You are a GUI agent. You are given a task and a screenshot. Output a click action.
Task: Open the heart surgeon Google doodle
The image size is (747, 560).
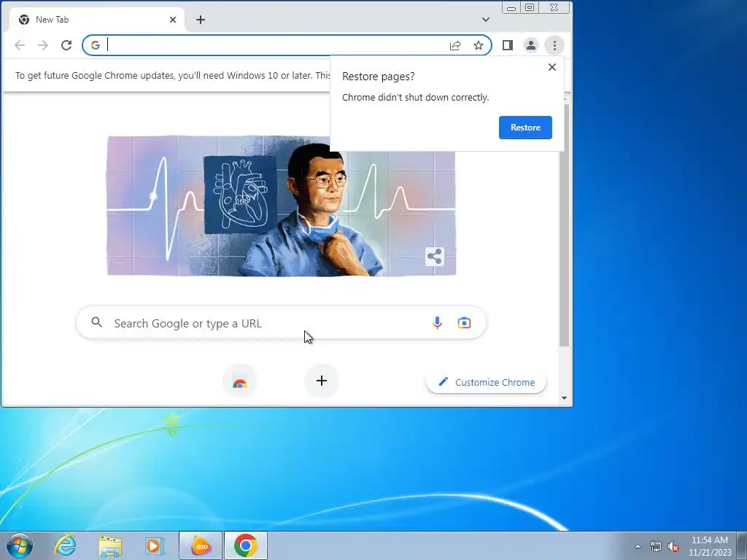(281, 206)
